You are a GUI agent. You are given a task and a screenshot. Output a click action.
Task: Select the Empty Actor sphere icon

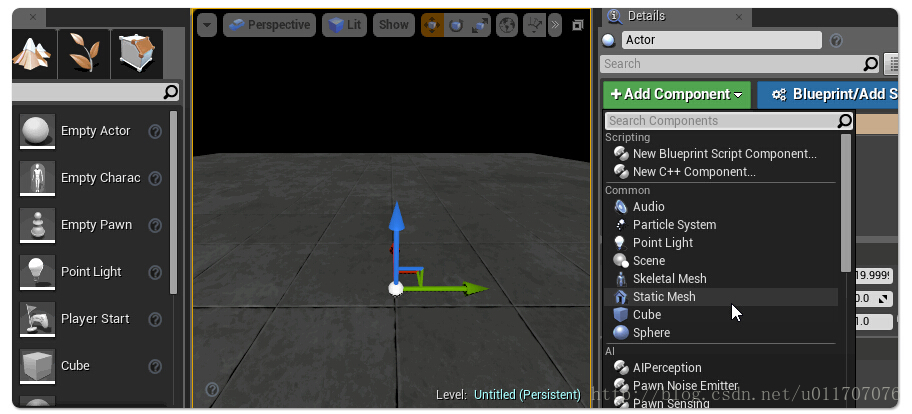(37, 131)
